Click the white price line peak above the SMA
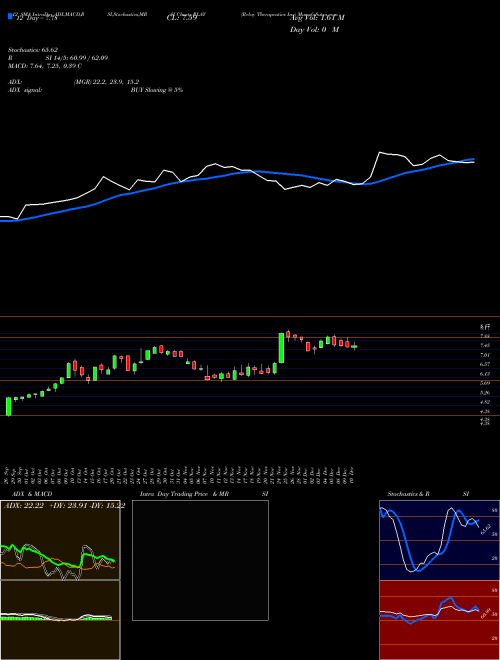 (380, 152)
